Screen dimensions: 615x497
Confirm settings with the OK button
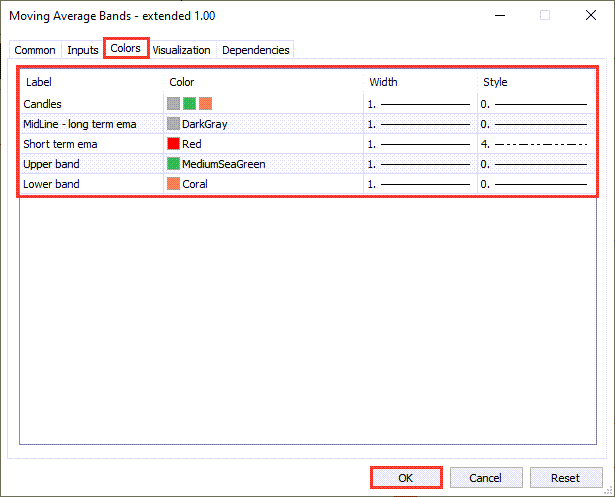[405, 478]
